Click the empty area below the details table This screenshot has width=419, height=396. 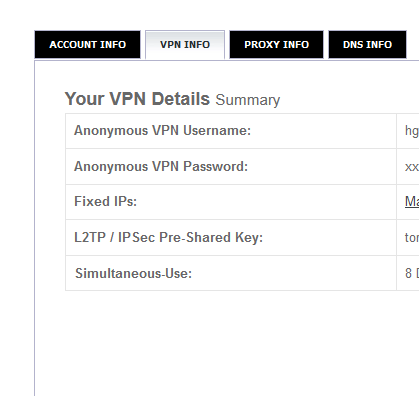point(227,343)
